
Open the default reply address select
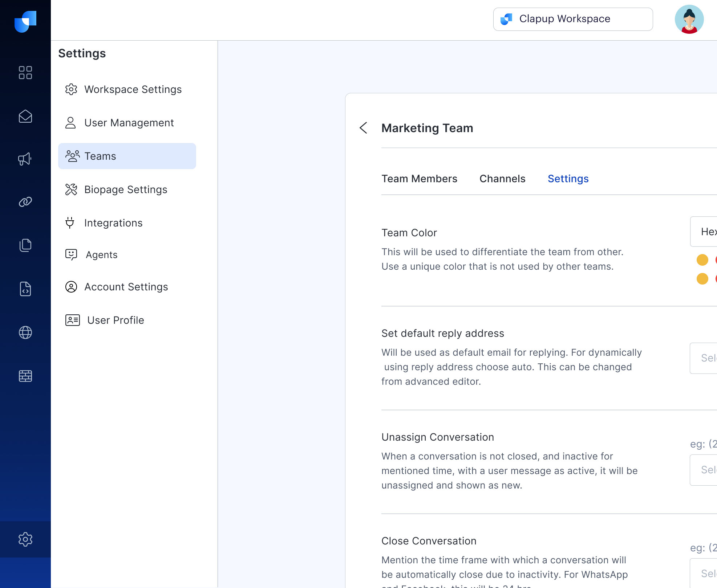click(x=704, y=358)
